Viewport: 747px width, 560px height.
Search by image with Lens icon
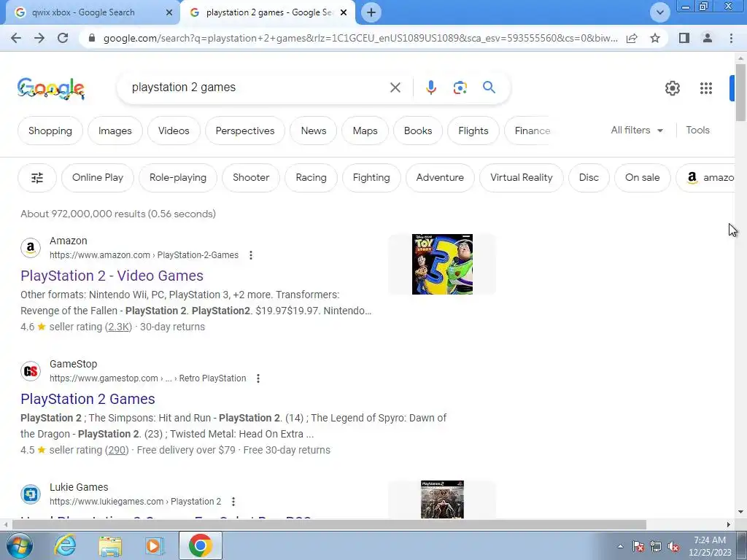460,87
